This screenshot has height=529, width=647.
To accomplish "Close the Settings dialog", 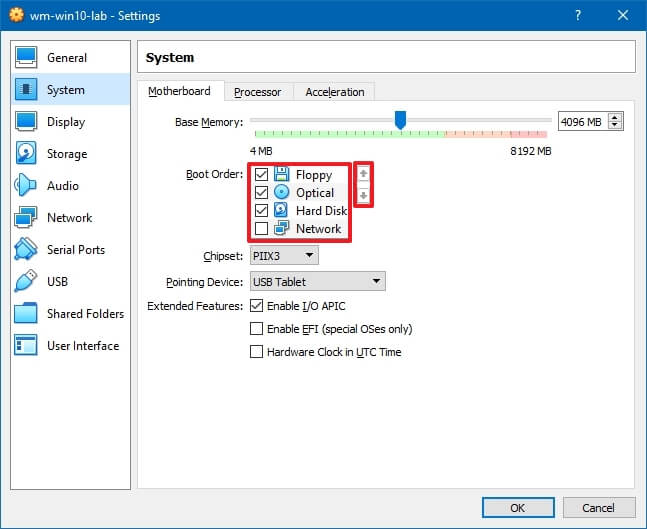I will (623, 16).
